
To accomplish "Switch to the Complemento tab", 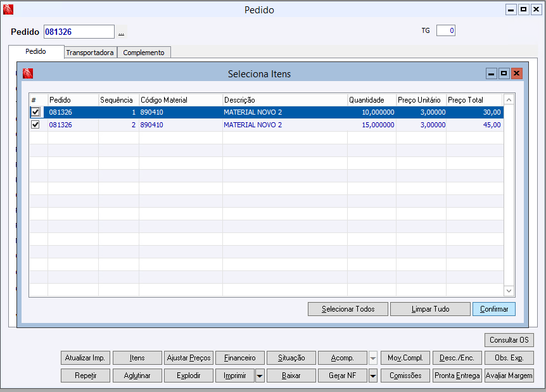I will [x=144, y=53].
